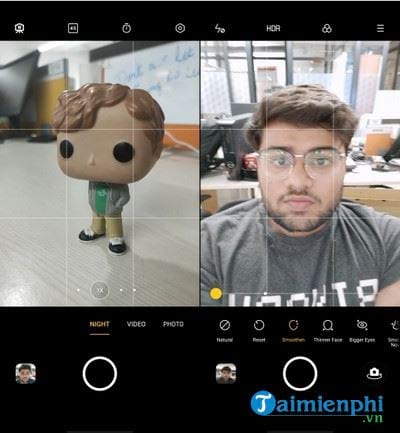
Task: Change the aspect ratio setting
Action: [73, 28]
